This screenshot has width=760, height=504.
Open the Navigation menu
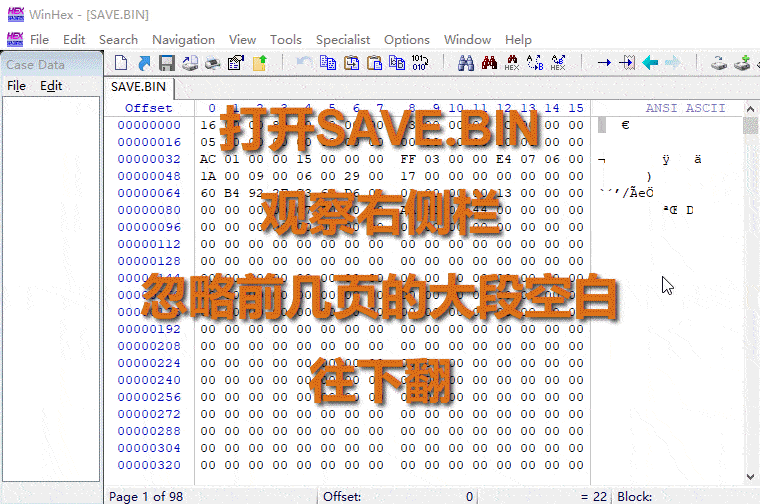183,40
